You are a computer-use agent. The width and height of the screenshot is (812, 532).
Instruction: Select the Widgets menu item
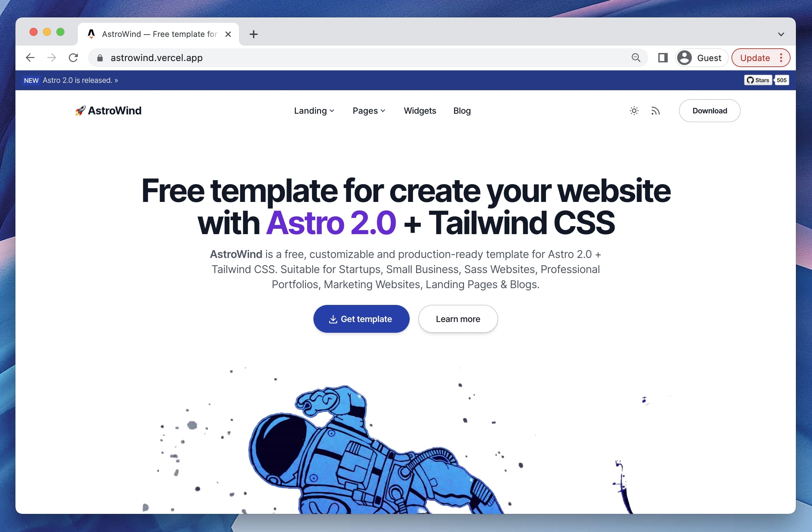(420, 110)
